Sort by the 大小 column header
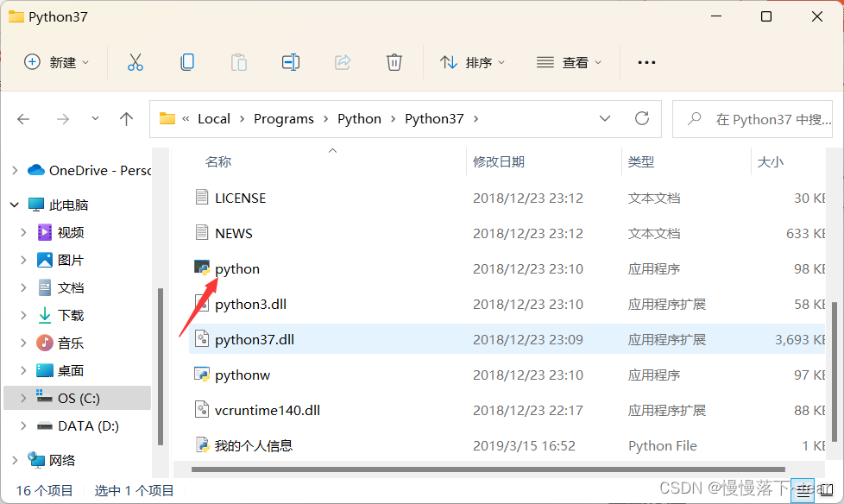Screen dimensions: 844x504 (770, 161)
